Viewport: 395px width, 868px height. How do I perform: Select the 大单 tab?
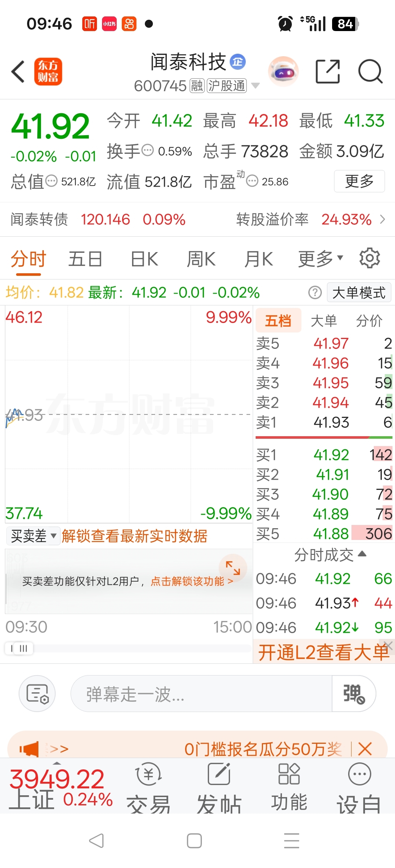[324, 320]
